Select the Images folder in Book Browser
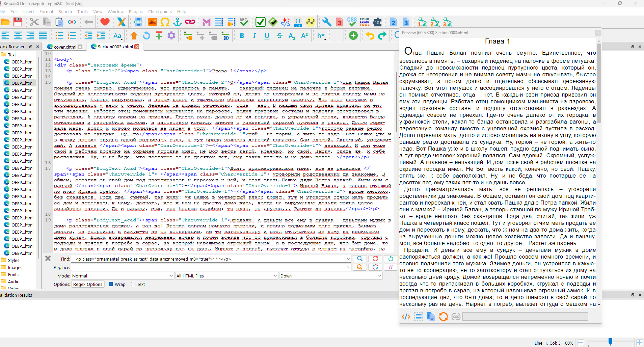Screen dimensions: 644x347 (x=15, y=267)
